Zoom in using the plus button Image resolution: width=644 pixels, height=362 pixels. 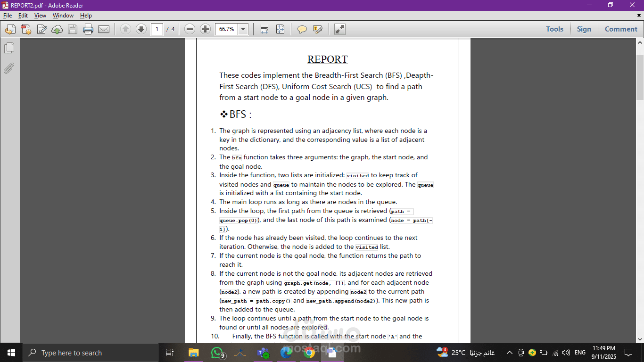[x=205, y=29]
